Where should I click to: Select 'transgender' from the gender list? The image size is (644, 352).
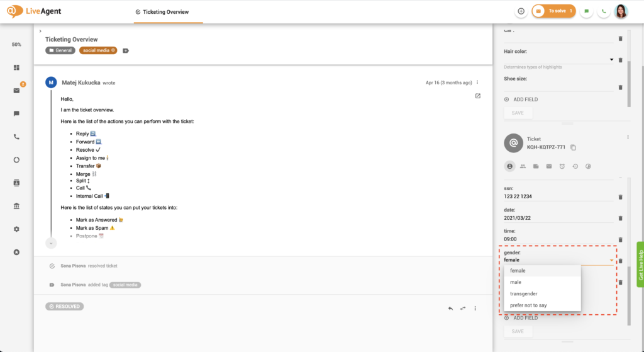(523, 293)
